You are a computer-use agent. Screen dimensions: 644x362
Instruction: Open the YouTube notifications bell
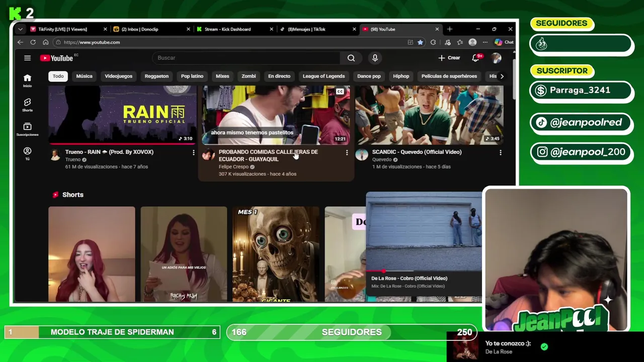(475, 58)
